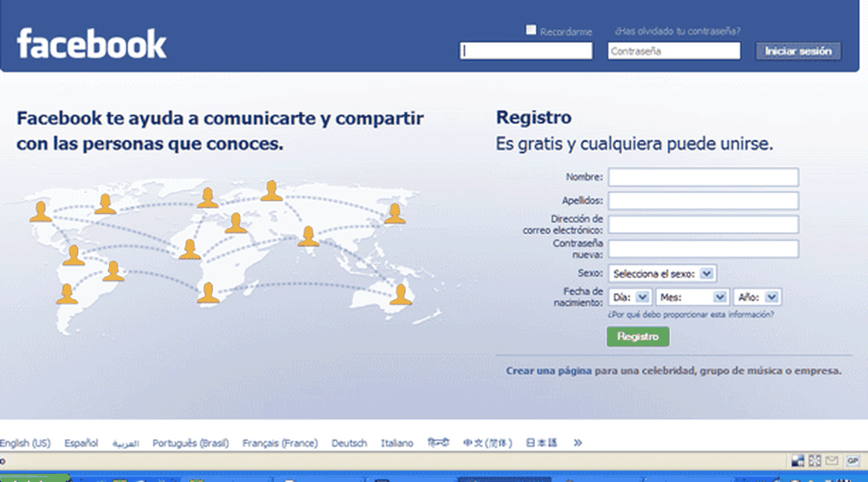Open the Año birth-date dropdown
This screenshot has height=482, width=868.
[757, 297]
